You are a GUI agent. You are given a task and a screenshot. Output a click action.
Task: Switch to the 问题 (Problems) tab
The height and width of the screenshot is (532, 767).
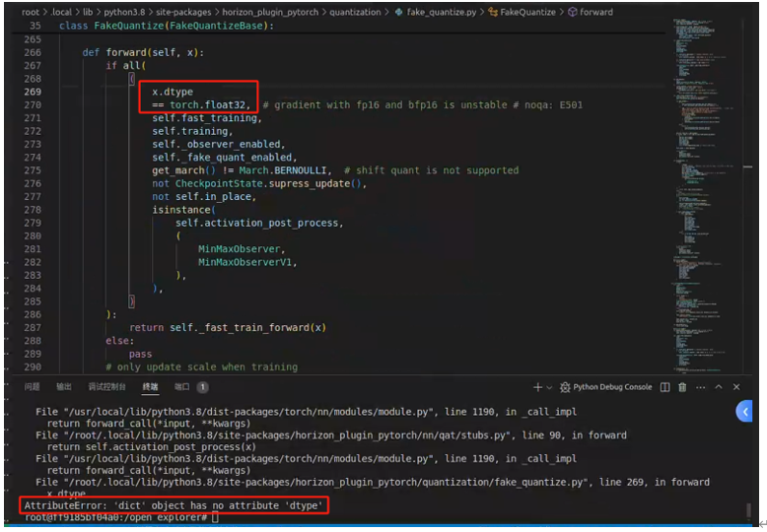pyautogui.click(x=32, y=387)
